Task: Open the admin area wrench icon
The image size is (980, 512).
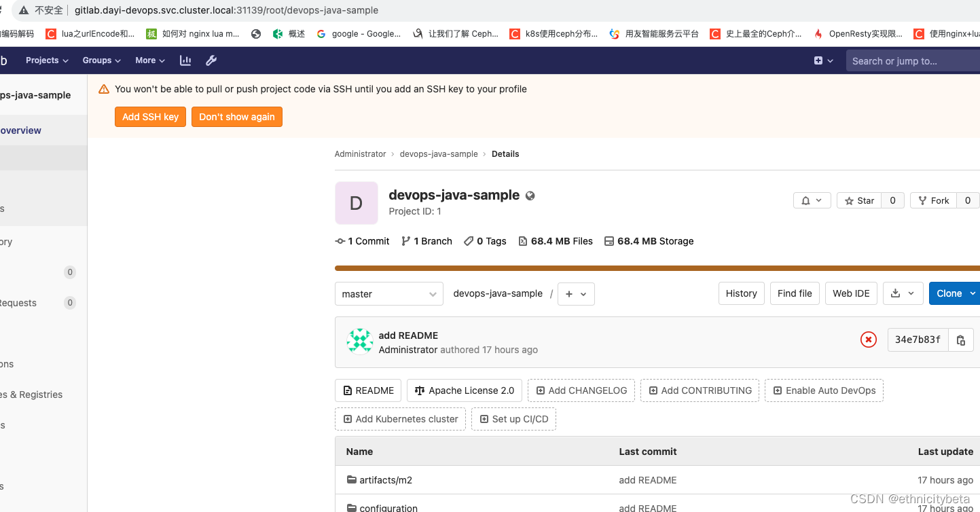Action: pyautogui.click(x=211, y=60)
